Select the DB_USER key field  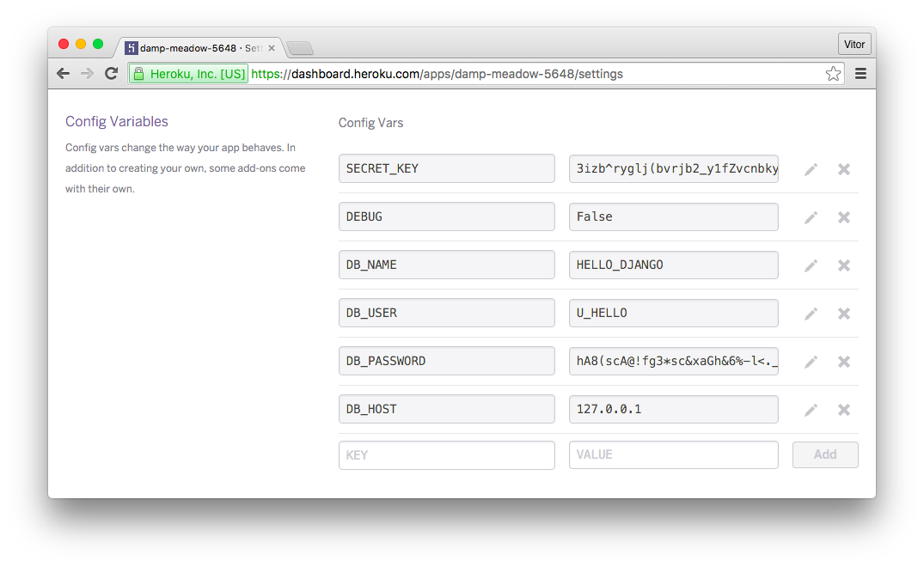pyautogui.click(x=447, y=313)
